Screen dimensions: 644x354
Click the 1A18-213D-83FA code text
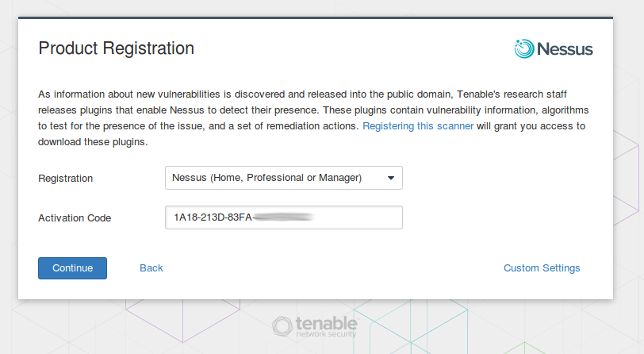pos(213,217)
